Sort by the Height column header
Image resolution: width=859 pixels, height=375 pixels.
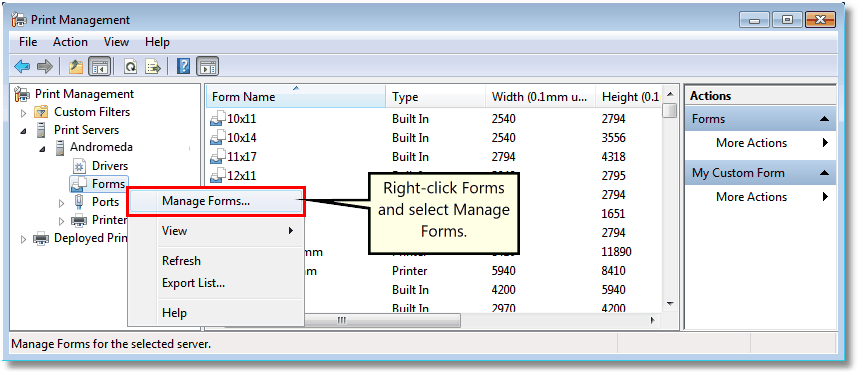[x=629, y=96]
